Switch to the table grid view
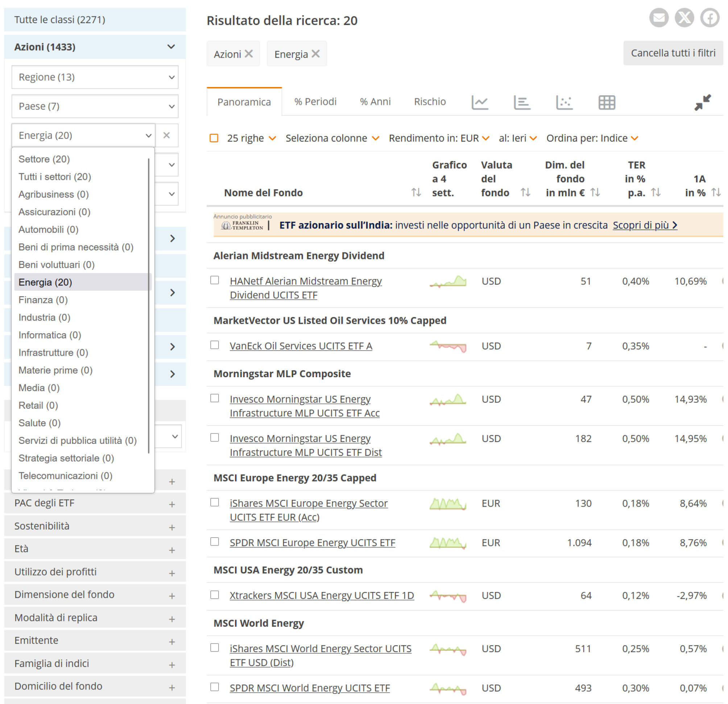Image resolution: width=728 pixels, height=704 pixels. [x=607, y=102]
